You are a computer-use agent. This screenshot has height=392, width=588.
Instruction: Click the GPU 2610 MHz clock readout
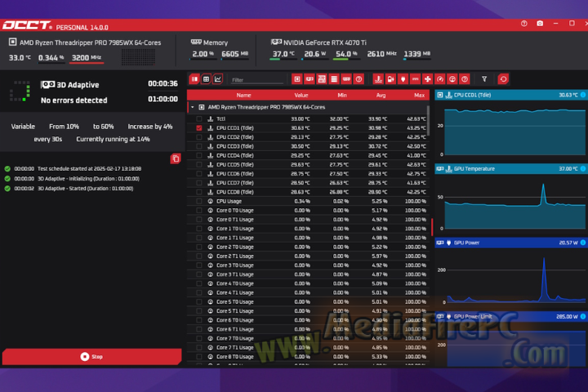click(x=381, y=54)
